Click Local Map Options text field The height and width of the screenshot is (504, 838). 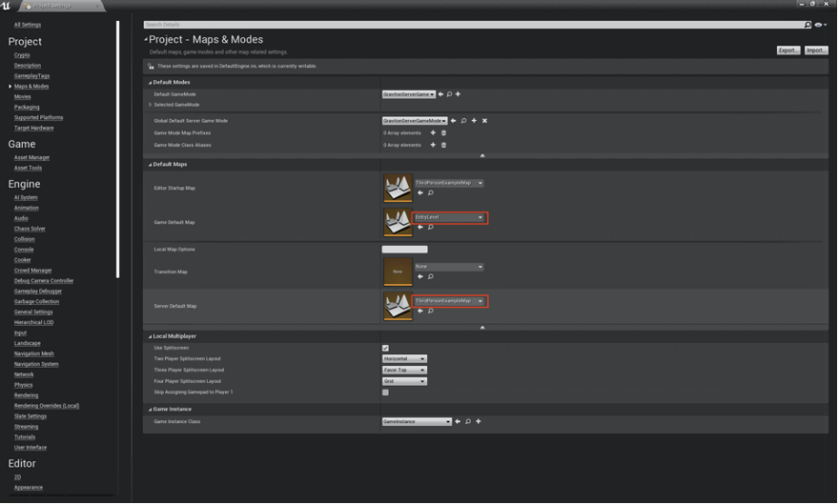(x=404, y=250)
